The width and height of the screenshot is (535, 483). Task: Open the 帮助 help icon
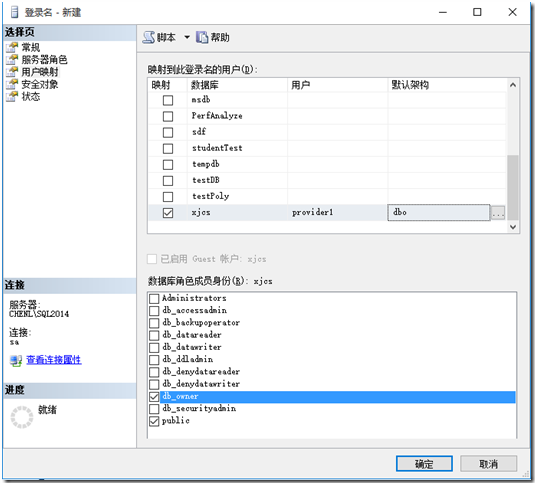(202, 37)
